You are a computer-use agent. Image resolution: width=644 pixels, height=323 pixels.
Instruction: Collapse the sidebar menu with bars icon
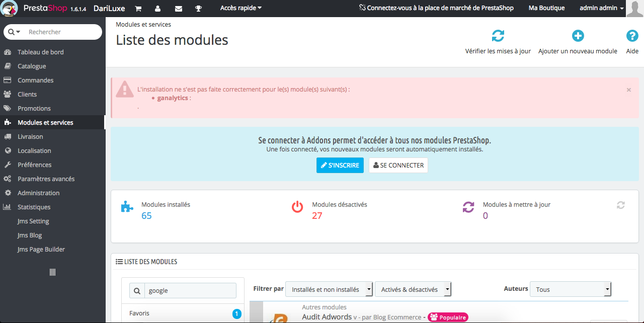click(52, 272)
